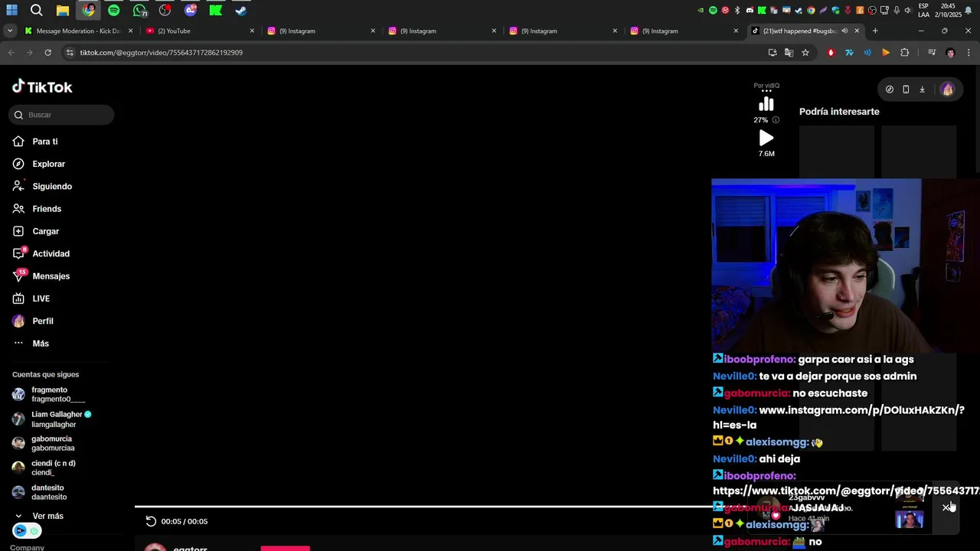Open gabomurcia followed account
The height and width of the screenshot is (551, 980).
(44, 443)
